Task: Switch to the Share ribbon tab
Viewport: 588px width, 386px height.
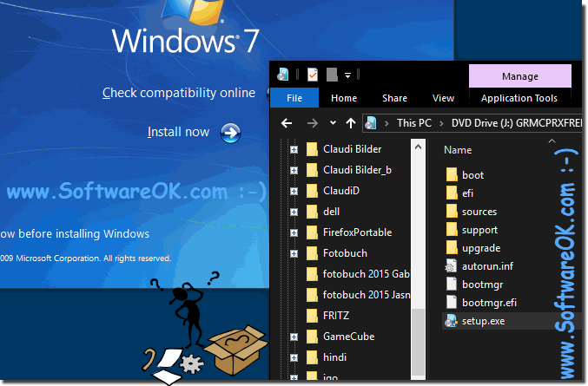Action: [x=394, y=98]
